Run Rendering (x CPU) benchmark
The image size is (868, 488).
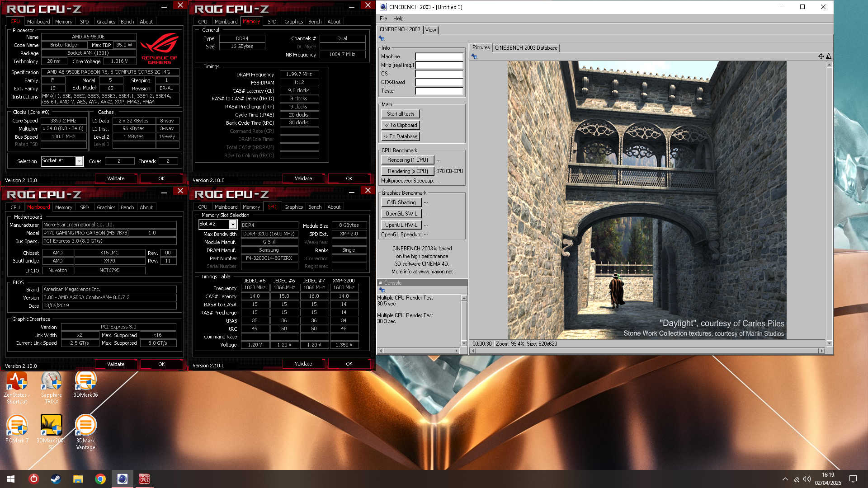pos(408,171)
